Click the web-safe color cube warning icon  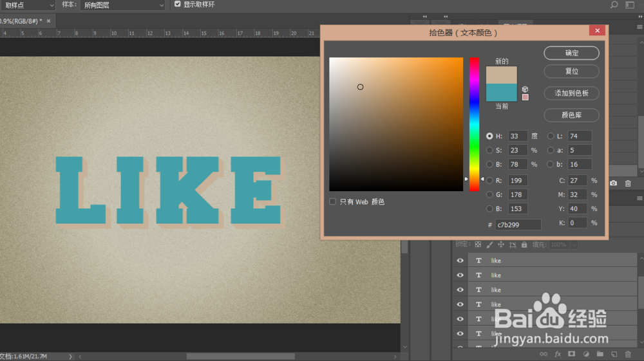click(x=525, y=89)
